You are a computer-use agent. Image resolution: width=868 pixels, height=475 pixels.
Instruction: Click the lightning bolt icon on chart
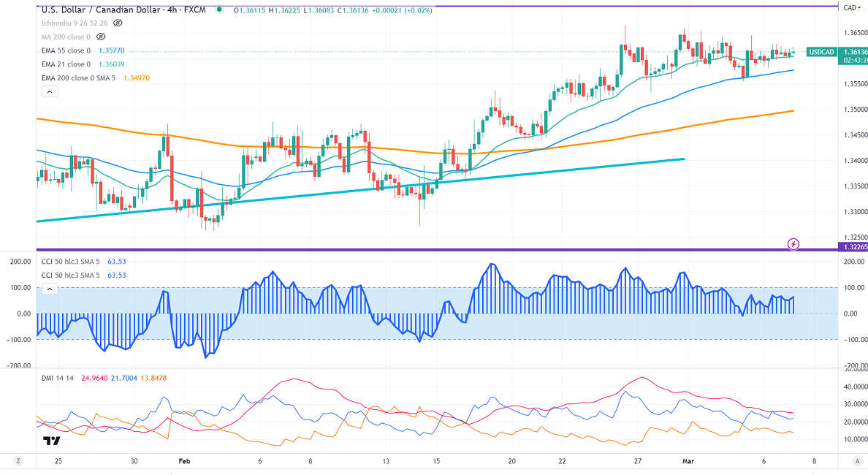coord(793,243)
